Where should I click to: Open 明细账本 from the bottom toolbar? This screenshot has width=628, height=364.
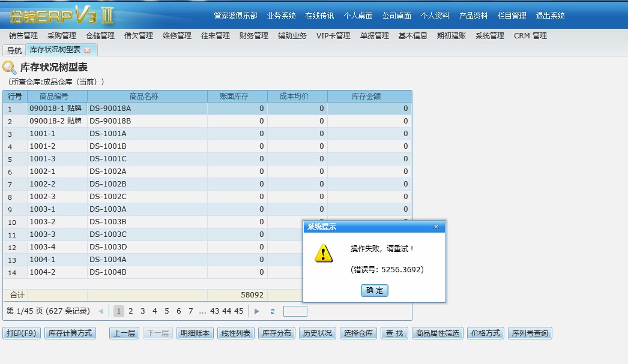point(195,333)
